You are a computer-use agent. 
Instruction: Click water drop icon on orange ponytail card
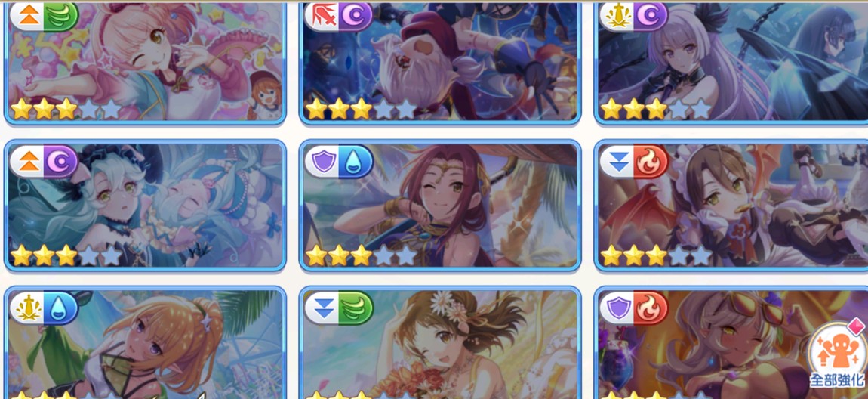[x=60, y=308]
